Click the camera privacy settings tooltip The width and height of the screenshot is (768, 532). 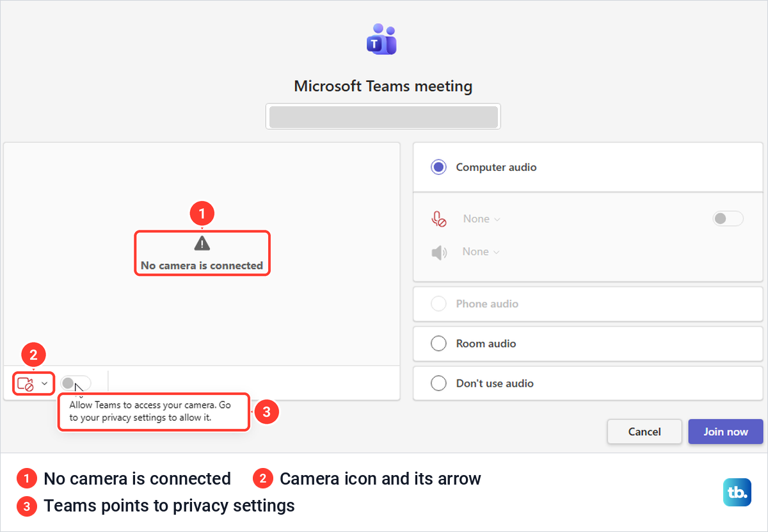click(x=154, y=412)
